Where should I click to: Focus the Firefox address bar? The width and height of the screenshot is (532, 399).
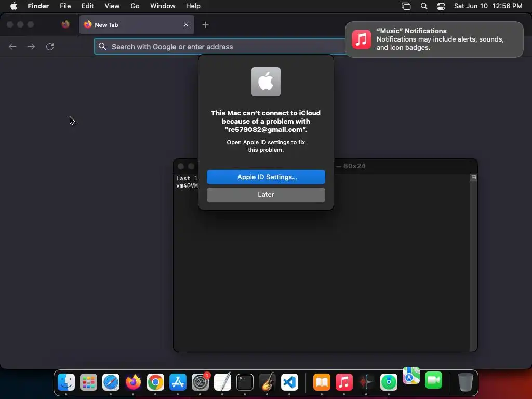point(220,46)
